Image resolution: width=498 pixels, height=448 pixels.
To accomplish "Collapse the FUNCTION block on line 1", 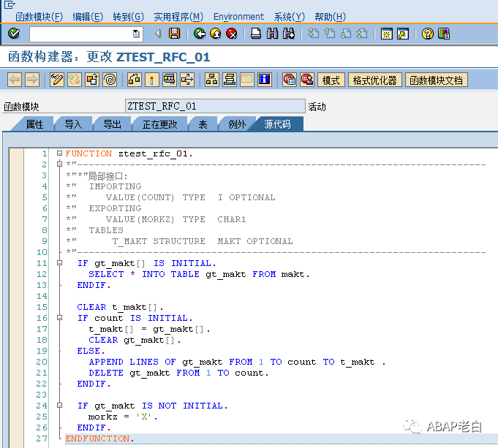I will pos(59,153).
